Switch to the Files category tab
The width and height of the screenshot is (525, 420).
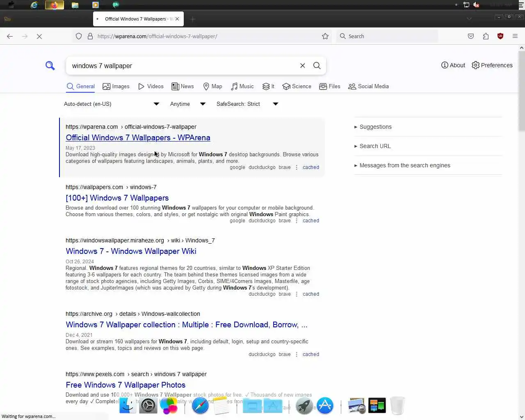330,86
